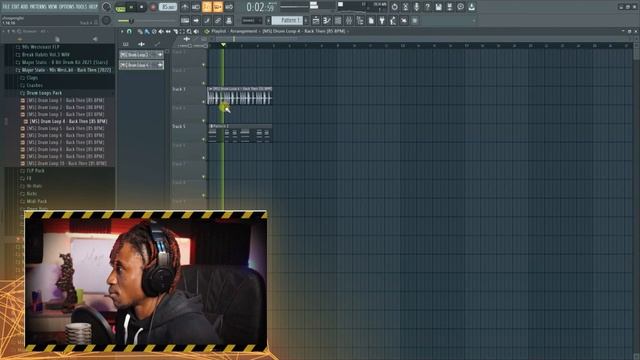Open the HELP menu
This screenshot has height=360, width=640.
tap(93, 7)
